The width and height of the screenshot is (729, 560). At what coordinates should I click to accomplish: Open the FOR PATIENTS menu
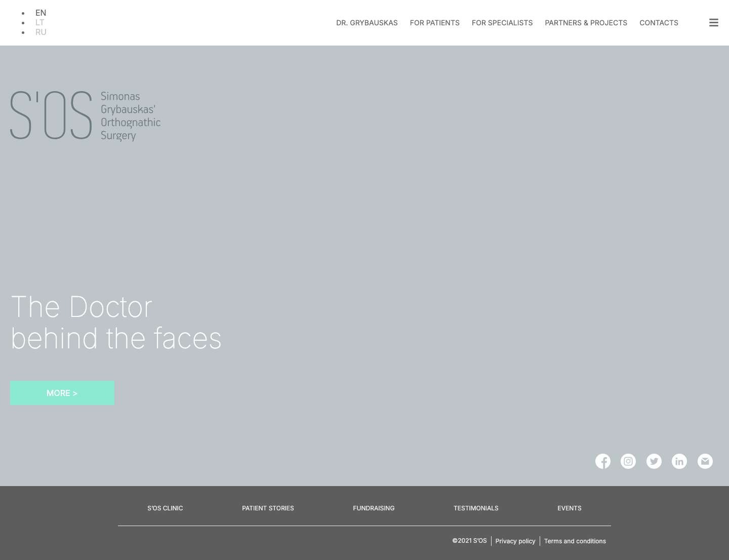(434, 23)
